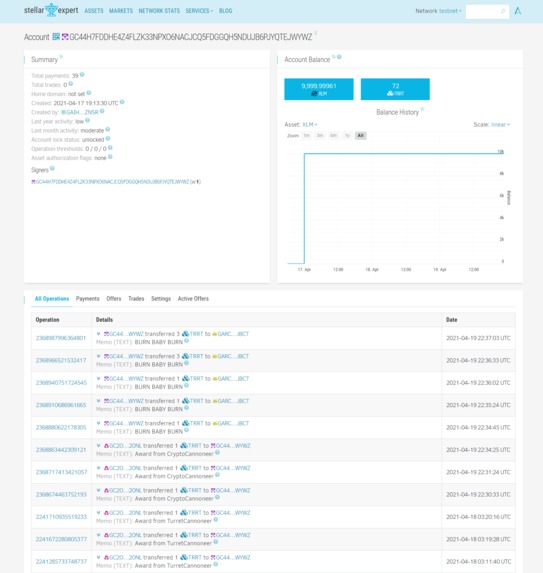Show help icon next to Created date
Image resolution: width=543 pixels, height=573 pixels.
(122, 102)
